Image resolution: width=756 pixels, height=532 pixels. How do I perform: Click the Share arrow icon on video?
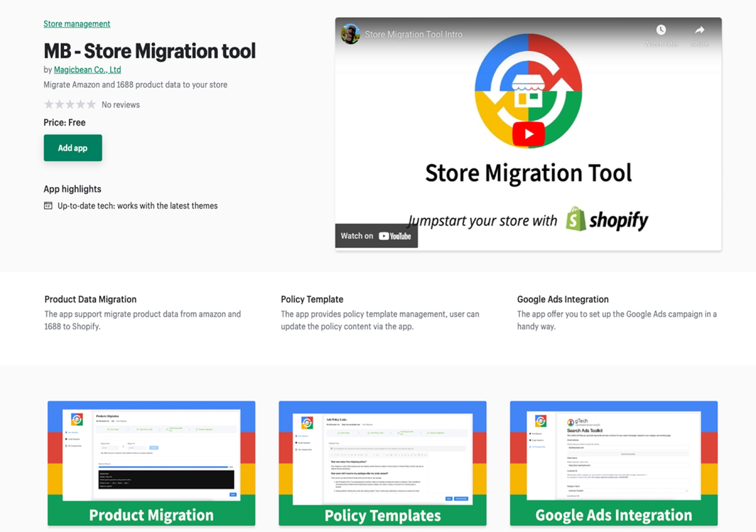click(699, 30)
